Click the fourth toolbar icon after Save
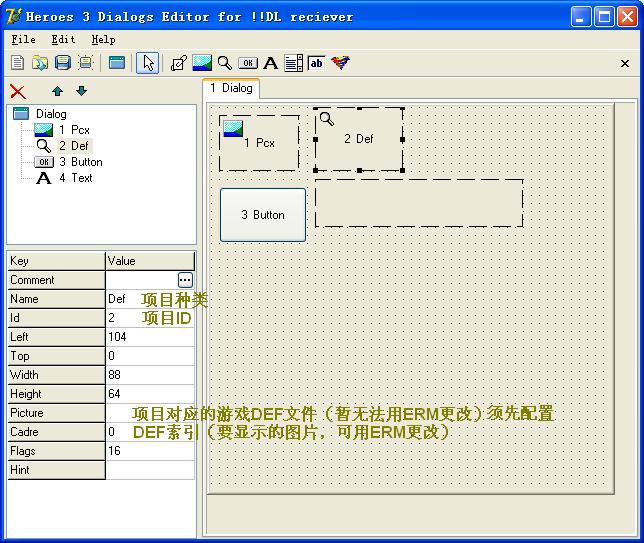Screen dimensions: 644x543 pos(85,63)
